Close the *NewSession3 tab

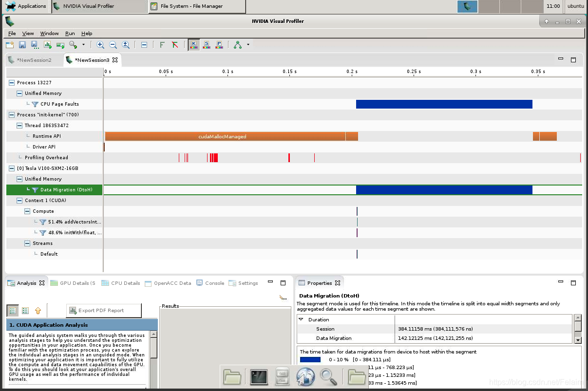point(115,60)
